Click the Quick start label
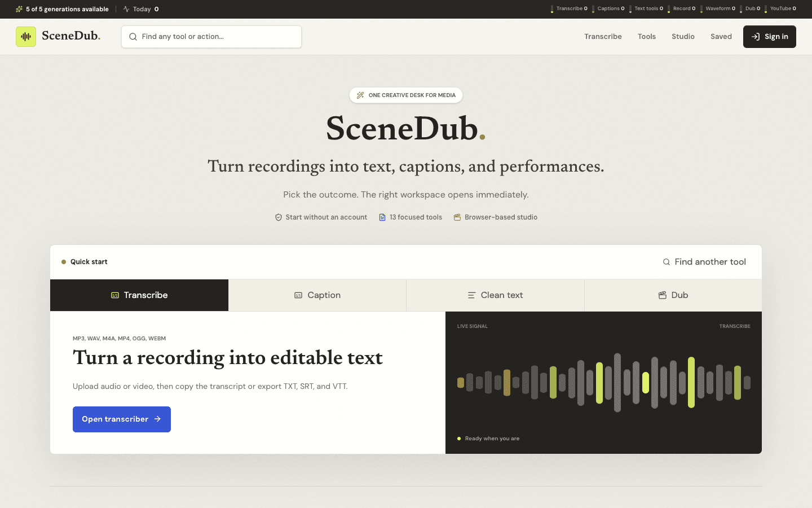 point(89,262)
